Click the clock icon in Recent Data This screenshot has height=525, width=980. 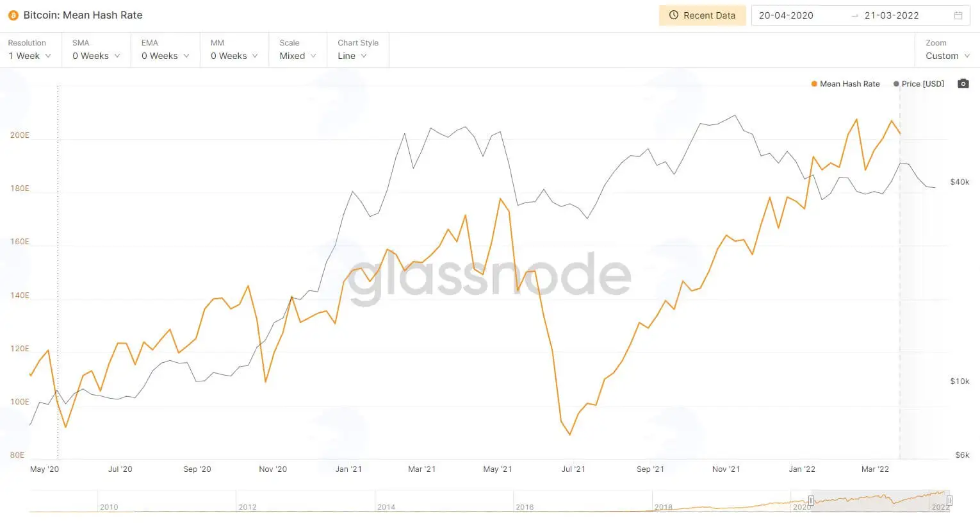point(674,15)
